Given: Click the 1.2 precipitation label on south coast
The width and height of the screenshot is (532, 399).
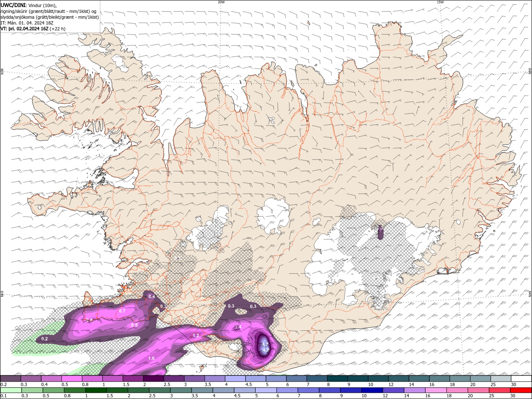Looking at the screenshot, I should point(196,335).
